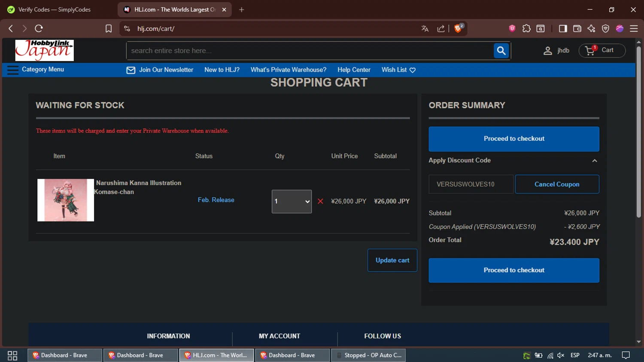The height and width of the screenshot is (362, 644).
Task: Open site settings icon in address bar
Action: click(127, 28)
